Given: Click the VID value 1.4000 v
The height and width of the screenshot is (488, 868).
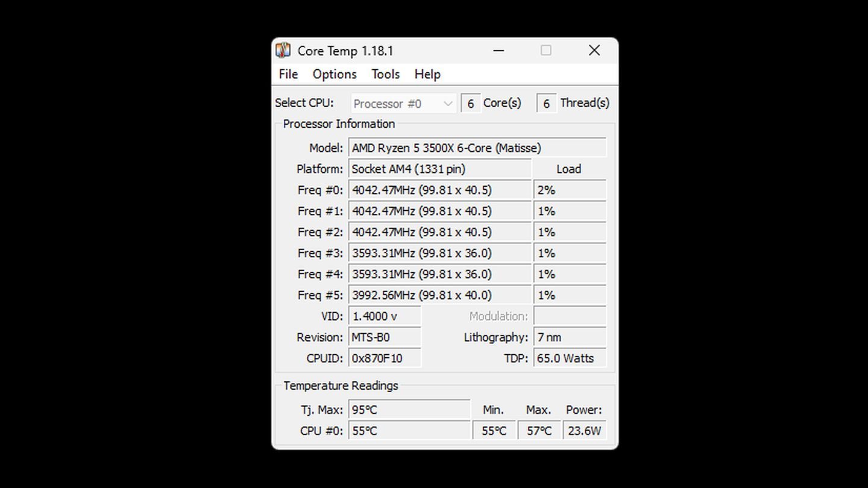Looking at the screenshot, I should 385,316.
